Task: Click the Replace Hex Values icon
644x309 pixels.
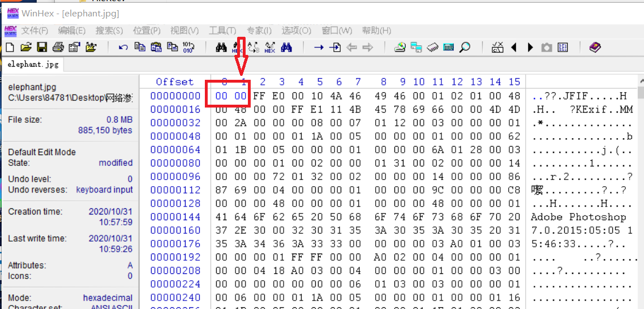Action: pos(270,47)
